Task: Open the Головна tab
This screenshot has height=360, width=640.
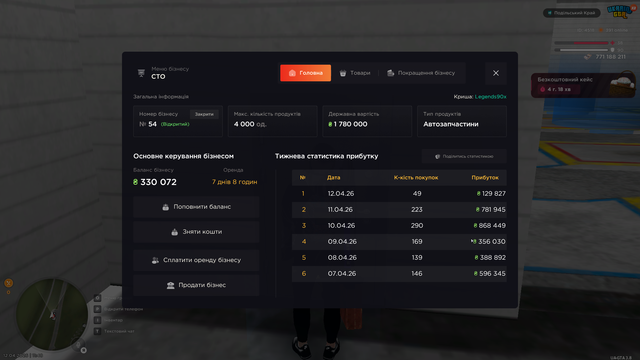Action: 305,73
